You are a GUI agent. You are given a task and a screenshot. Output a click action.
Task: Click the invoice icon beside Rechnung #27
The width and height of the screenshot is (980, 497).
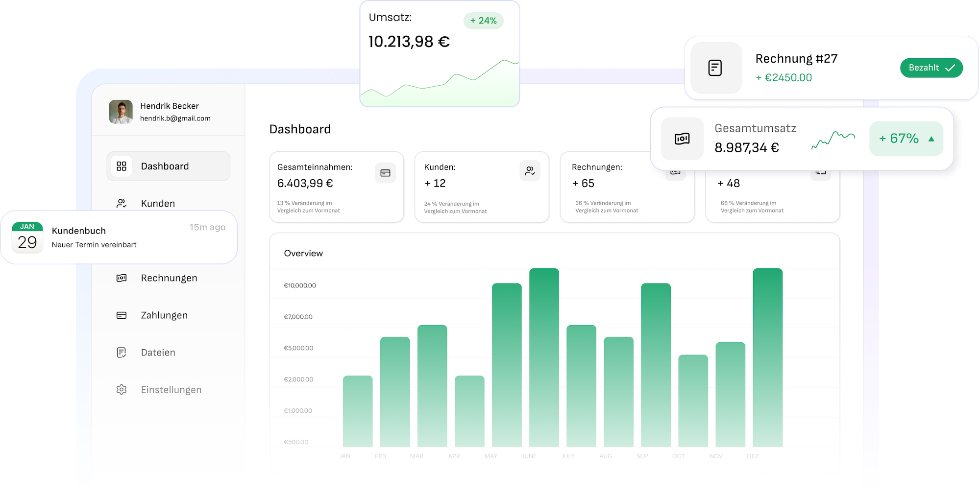click(x=715, y=68)
